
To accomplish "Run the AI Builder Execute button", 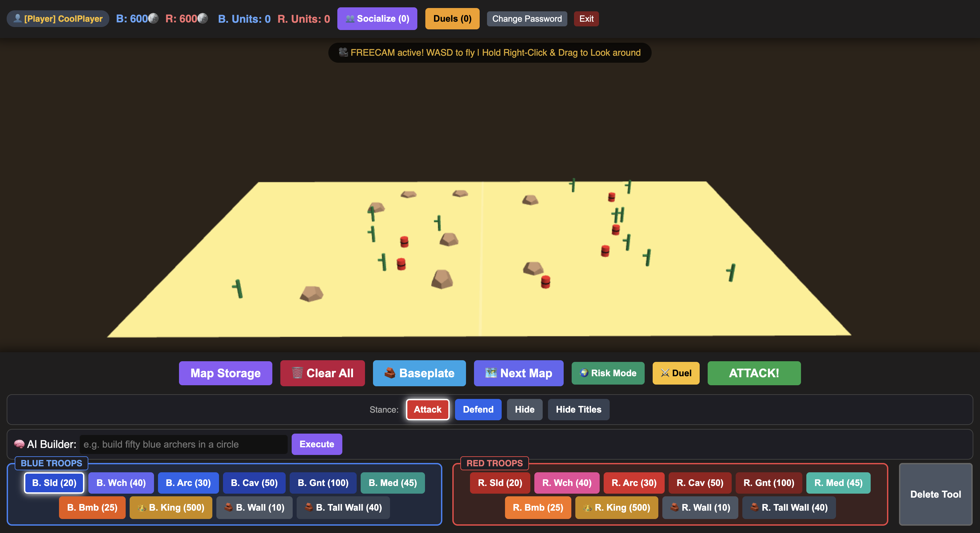I will [x=317, y=444].
